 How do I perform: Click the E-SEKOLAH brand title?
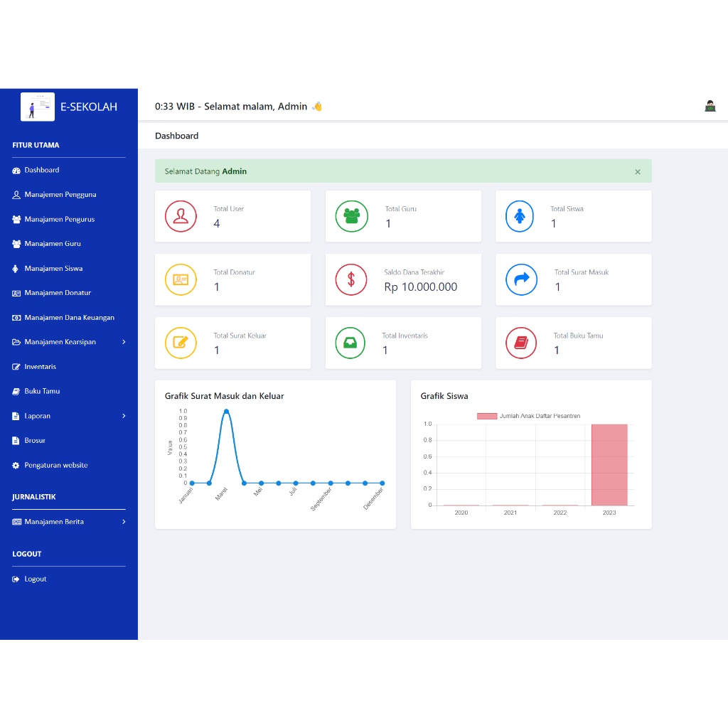click(89, 107)
